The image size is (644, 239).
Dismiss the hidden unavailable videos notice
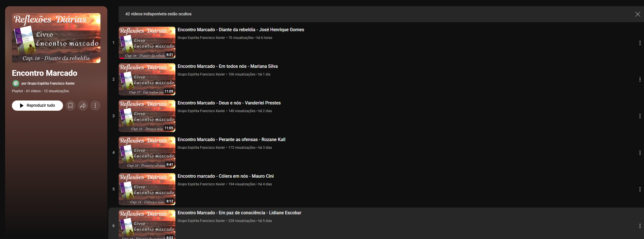pos(637,14)
